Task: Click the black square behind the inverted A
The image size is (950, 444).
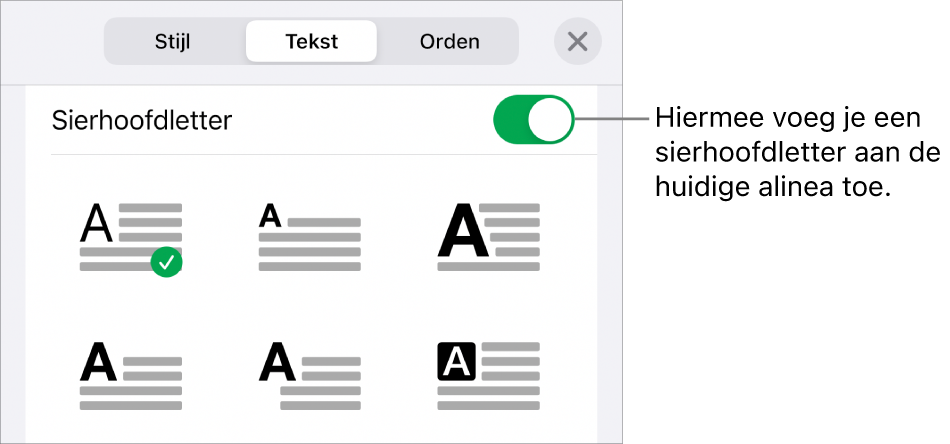Action: [x=456, y=362]
